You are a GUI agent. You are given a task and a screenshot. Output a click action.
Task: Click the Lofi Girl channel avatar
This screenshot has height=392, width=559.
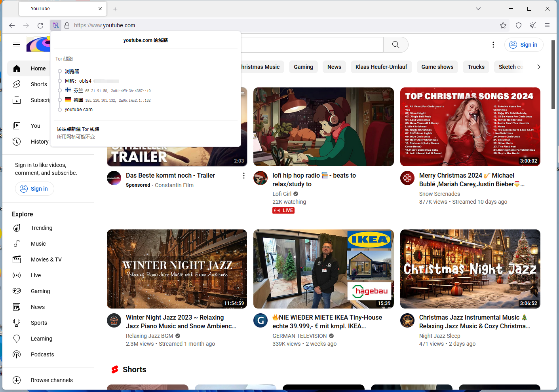point(260,178)
